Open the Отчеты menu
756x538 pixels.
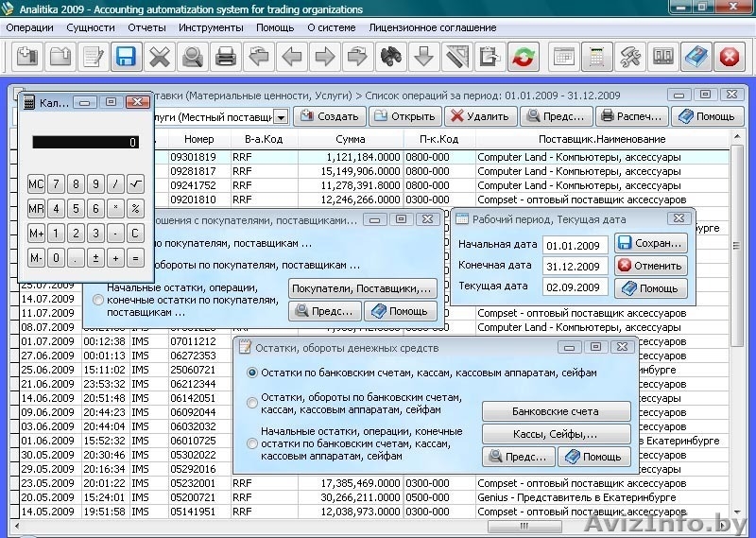coord(146,27)
